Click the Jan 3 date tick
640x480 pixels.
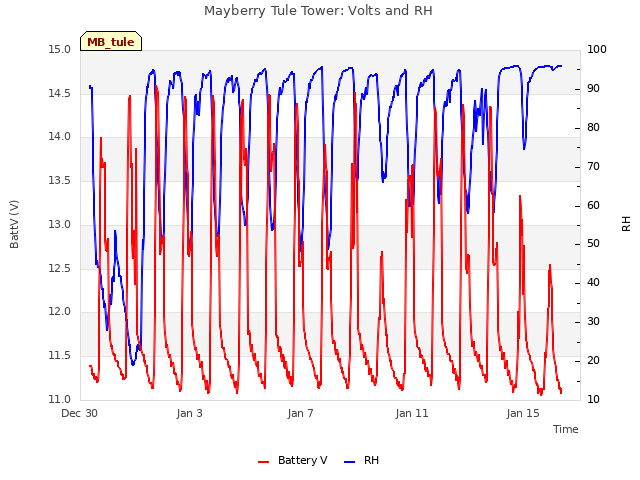point(189,413)
